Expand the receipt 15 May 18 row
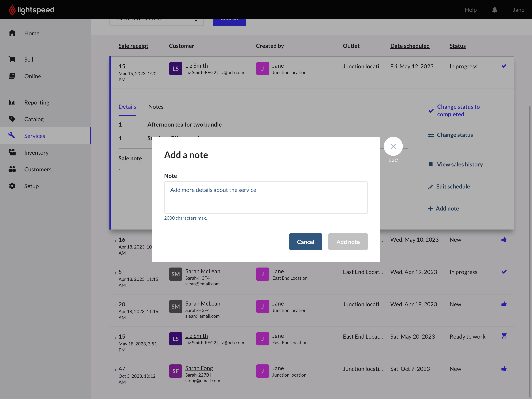Viewport: 532px width, 399px height. pos(116,338)
